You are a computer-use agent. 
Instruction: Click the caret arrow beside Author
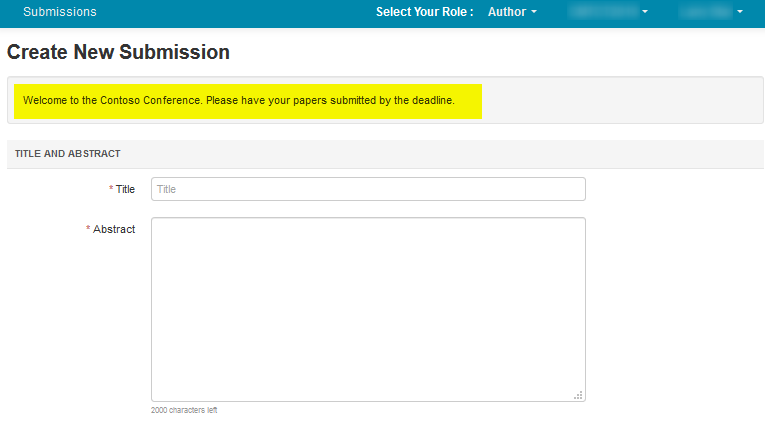tap(534, 13)
